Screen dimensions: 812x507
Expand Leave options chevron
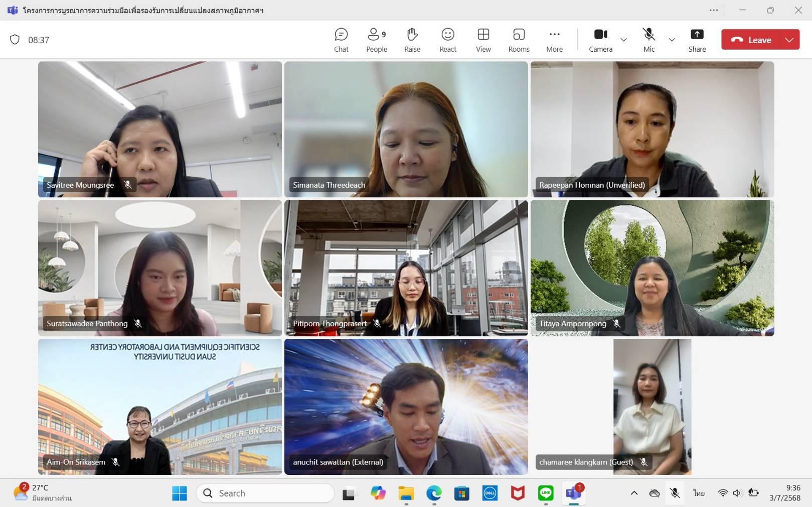(789, 40)
